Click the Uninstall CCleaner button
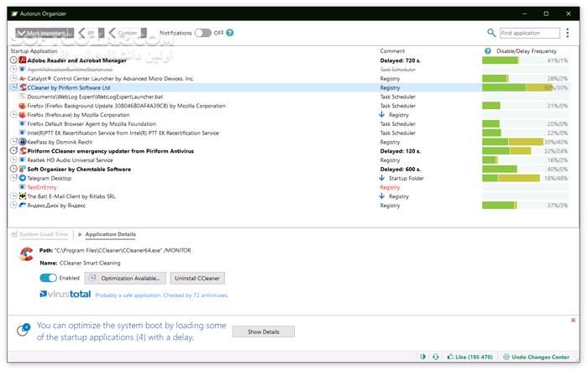The height and width of the screenshot is (371, 588). [x=197, y=278]
